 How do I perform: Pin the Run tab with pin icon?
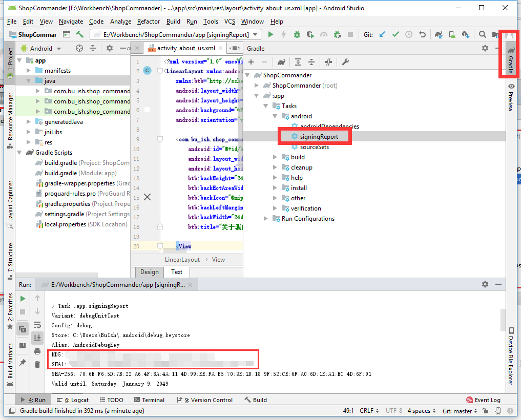coord(23,363)
